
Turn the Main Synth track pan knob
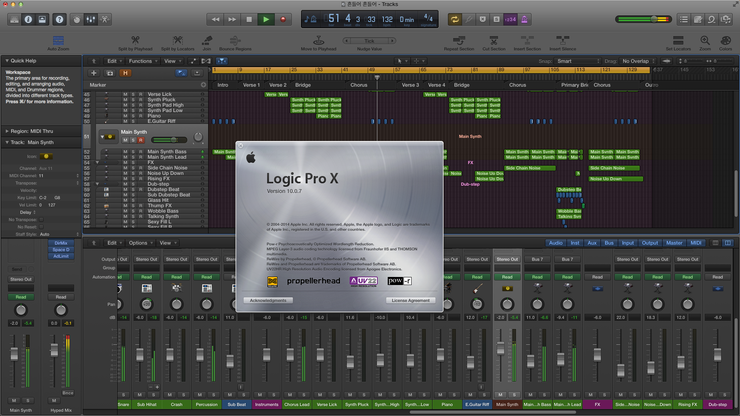[x=198, y=137]
